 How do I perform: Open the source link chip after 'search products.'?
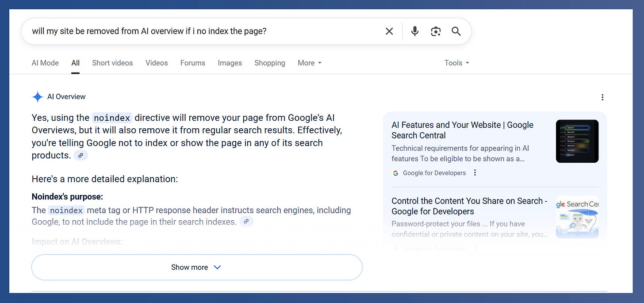[80, 156]
